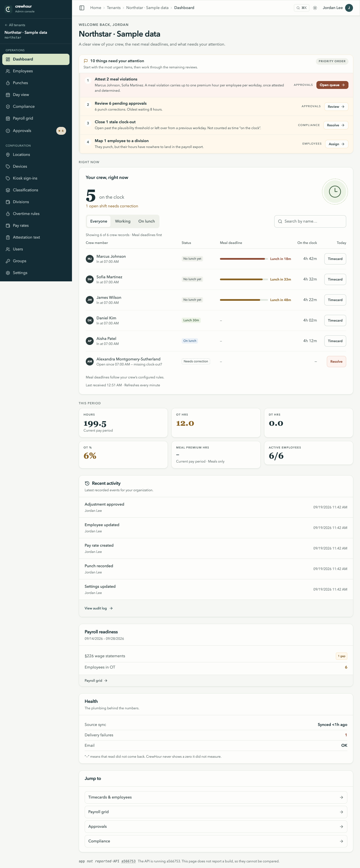Click the crewhour logo icon
The image size is (360, 868).
[8, 9]
